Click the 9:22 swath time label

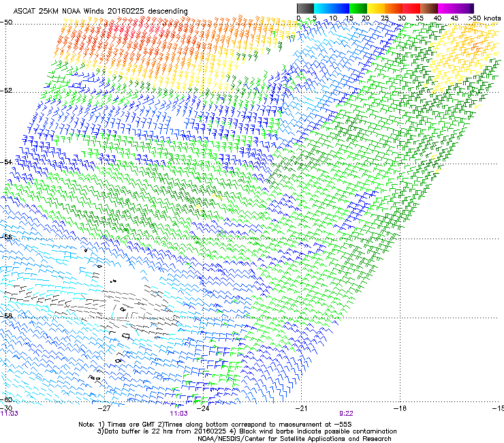click(x=346, y=414)
